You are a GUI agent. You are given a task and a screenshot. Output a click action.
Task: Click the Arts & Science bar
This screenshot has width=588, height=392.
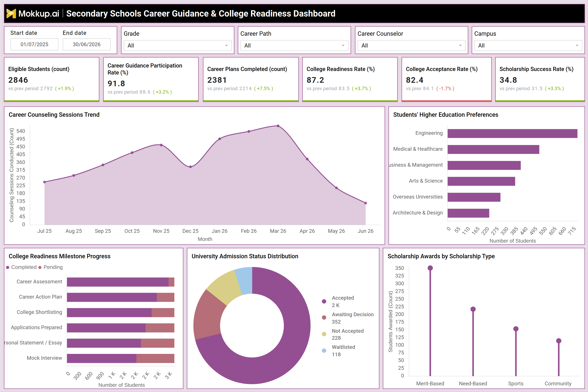point(482,181)
